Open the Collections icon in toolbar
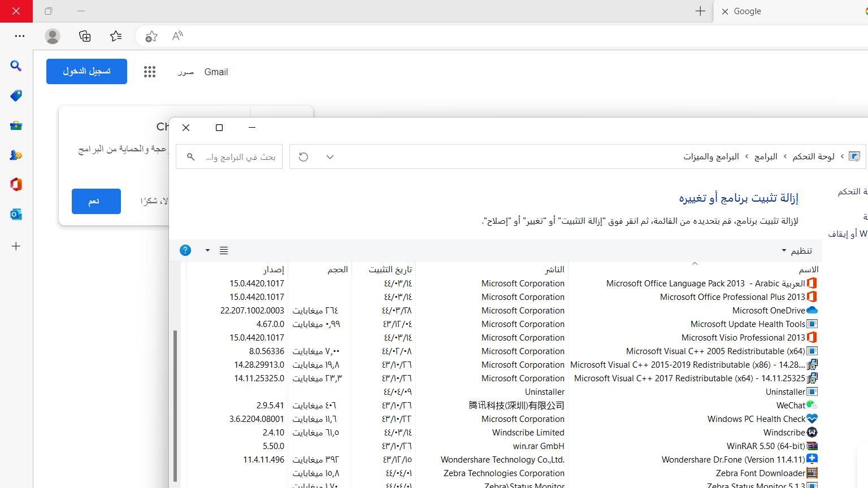868x488 pixels. pos(85,36)
